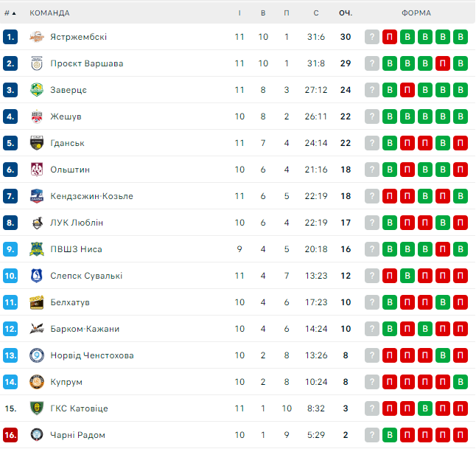Click the ФОРМА column header
The image size is (476, 449).
(416, 13)
